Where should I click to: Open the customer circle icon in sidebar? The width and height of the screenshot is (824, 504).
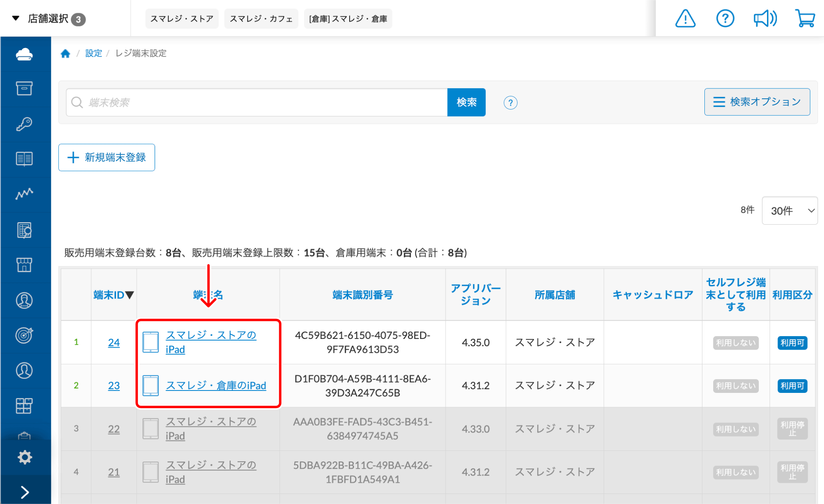tap(24, 370)
